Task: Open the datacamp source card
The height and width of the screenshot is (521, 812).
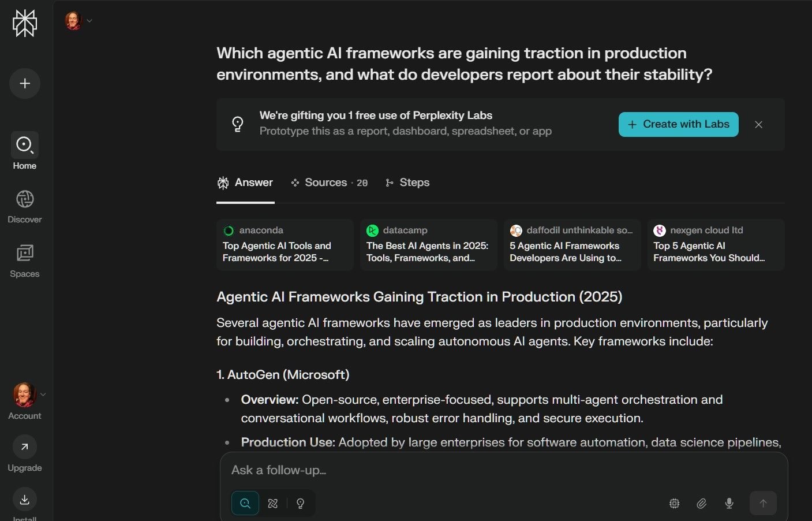Action: click(429, 245)
